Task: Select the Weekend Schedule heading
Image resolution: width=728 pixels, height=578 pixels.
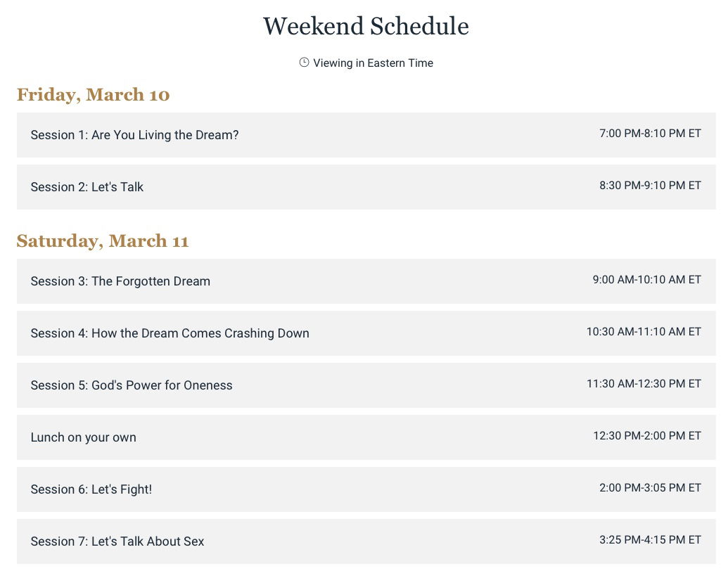Action: tap(366, 26)
